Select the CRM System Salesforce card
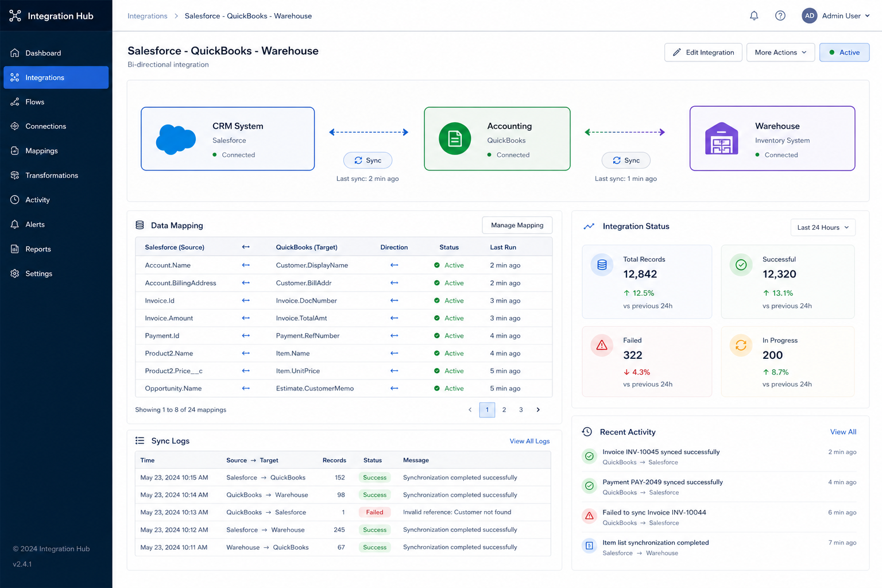 pos(228,138)
